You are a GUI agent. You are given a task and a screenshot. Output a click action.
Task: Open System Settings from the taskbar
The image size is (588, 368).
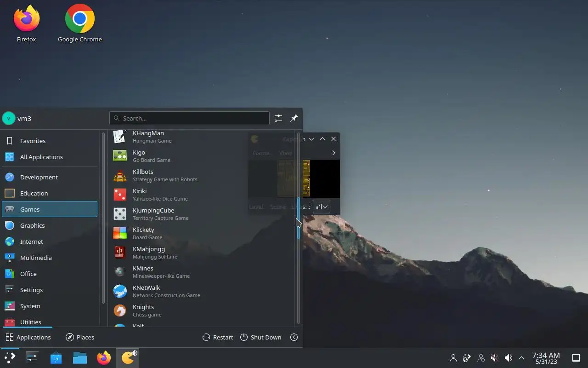[x=32, y=358]
